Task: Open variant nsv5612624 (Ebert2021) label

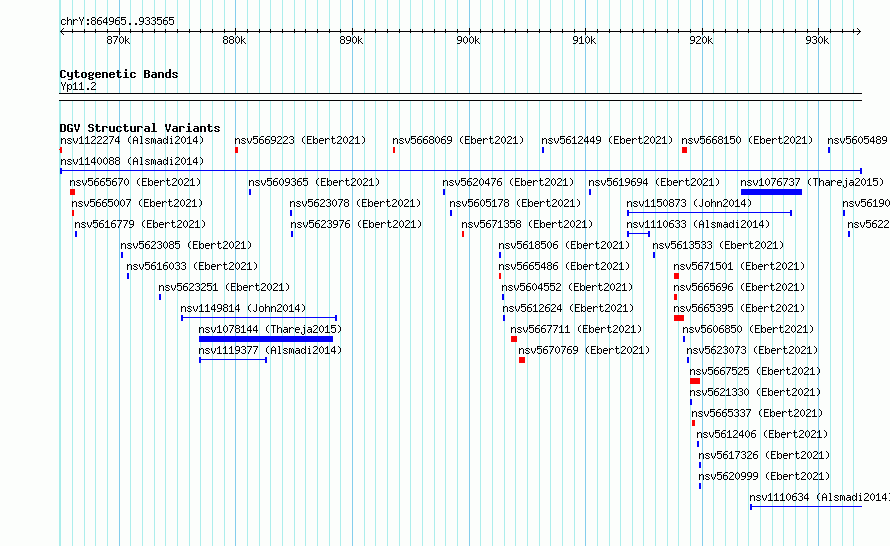Action: coord(568,308)
